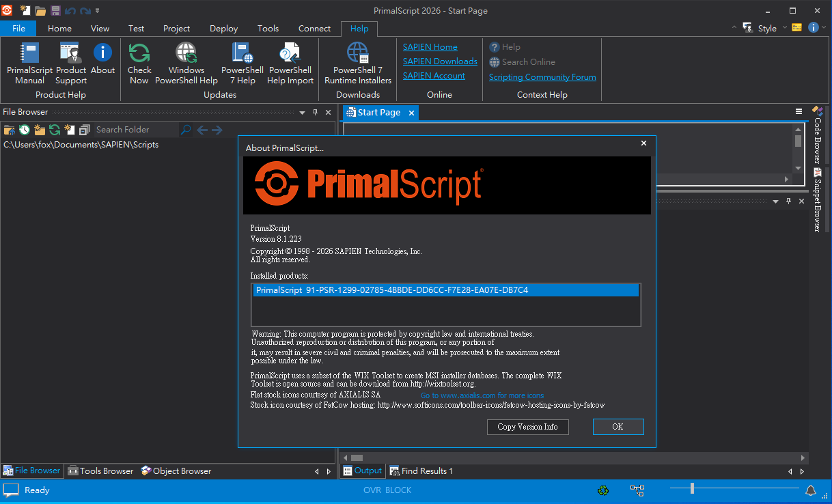
Task: Click the Search Folder input field
Action: tap(134, 130)
